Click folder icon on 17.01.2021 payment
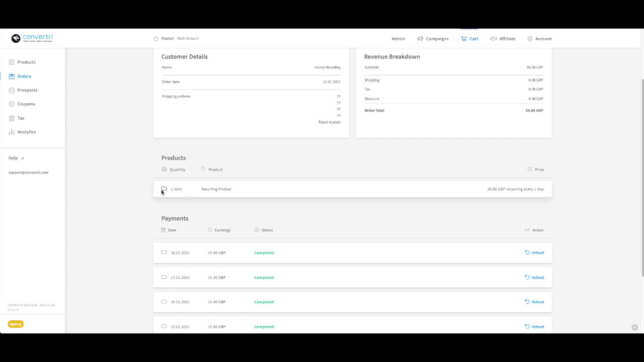This screenshot has width=644, height=362. [x=164, y=277]
